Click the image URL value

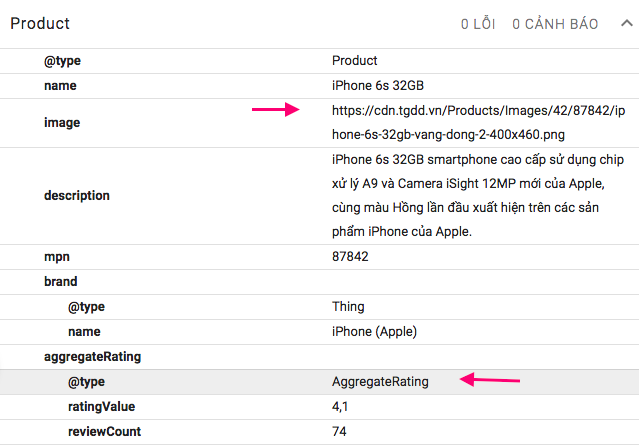tap(478, 122)
